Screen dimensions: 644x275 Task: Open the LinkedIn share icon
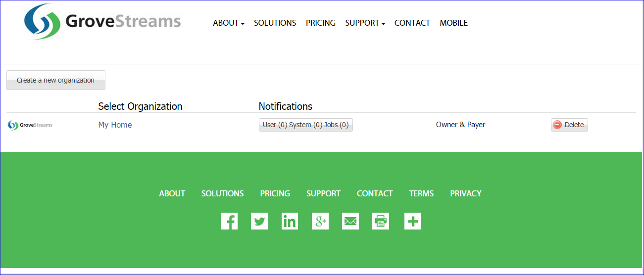[290, 221]
